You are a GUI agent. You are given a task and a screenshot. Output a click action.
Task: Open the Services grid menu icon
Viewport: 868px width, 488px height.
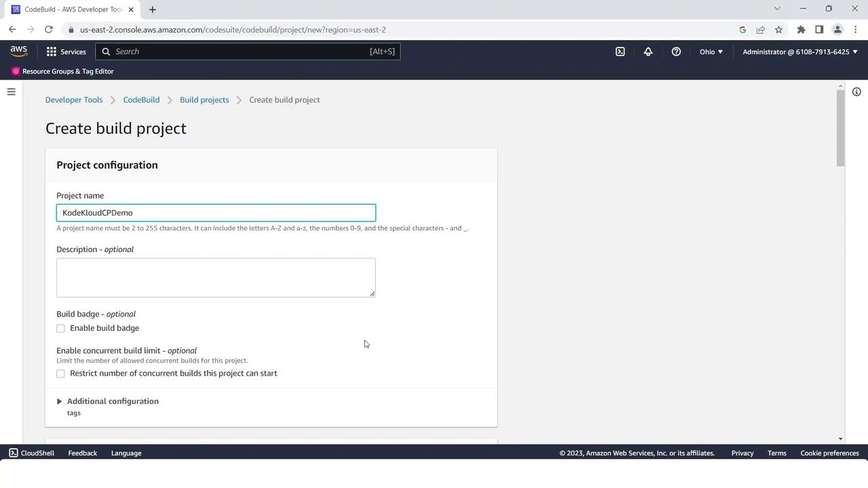pos(52,52)
